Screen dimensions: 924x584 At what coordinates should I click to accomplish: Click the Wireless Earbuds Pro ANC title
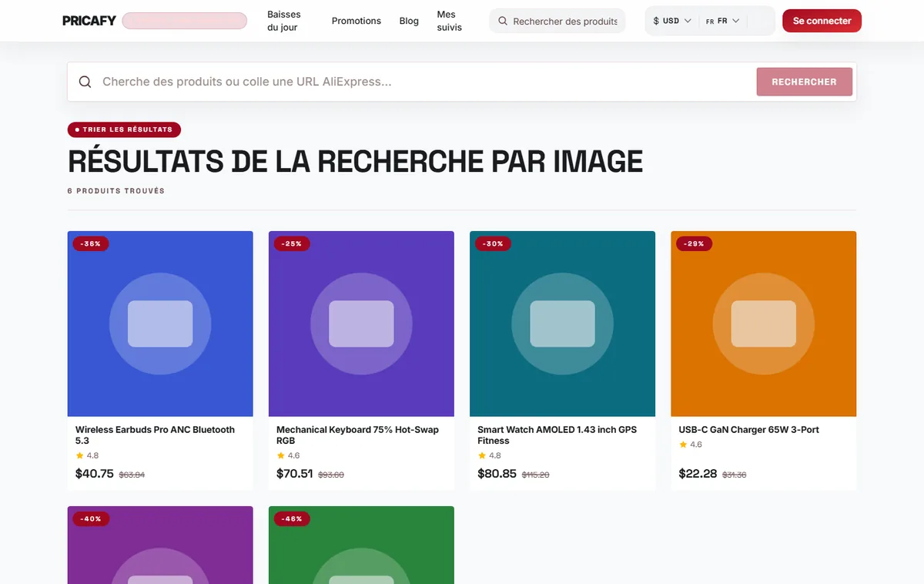pos(156,435)
